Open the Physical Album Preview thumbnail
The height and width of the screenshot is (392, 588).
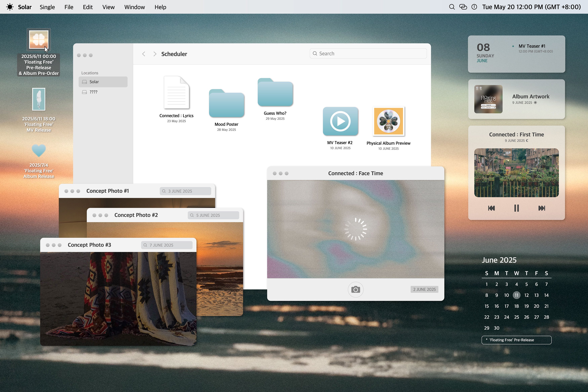[388, 121]
